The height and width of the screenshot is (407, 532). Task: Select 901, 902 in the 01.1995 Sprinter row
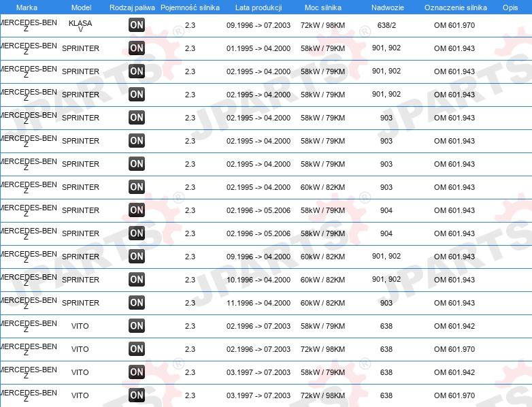click(386, 48)
